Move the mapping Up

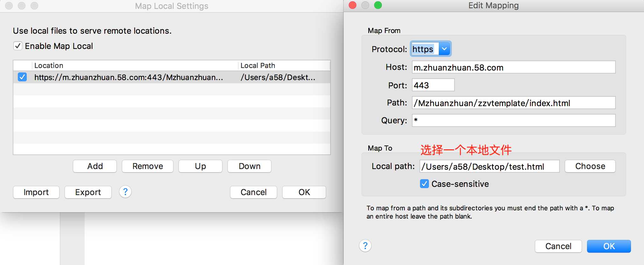200,166
